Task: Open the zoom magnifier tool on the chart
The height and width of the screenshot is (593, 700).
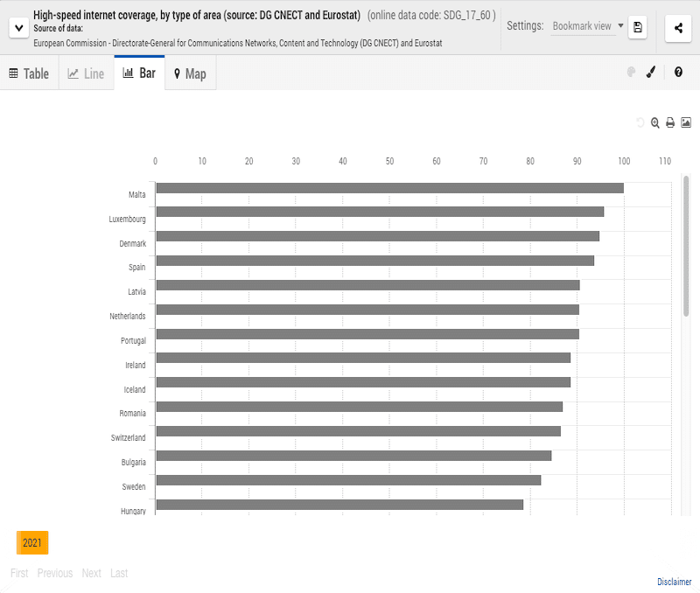Action: click(654, 122)
